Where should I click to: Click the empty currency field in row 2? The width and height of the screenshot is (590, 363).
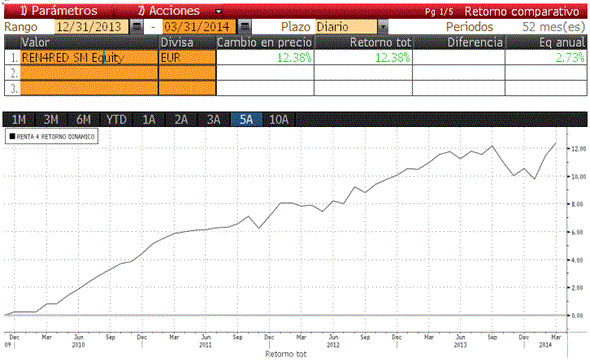187,73
